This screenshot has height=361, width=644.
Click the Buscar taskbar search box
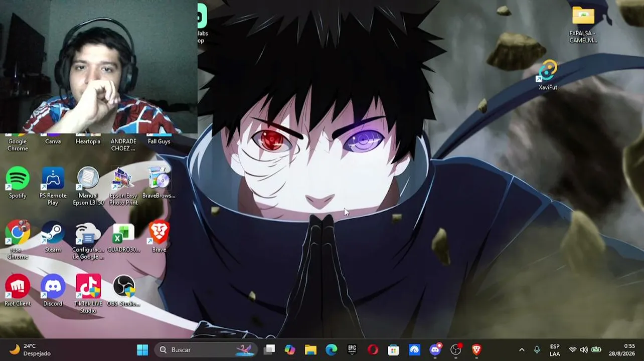206,349
